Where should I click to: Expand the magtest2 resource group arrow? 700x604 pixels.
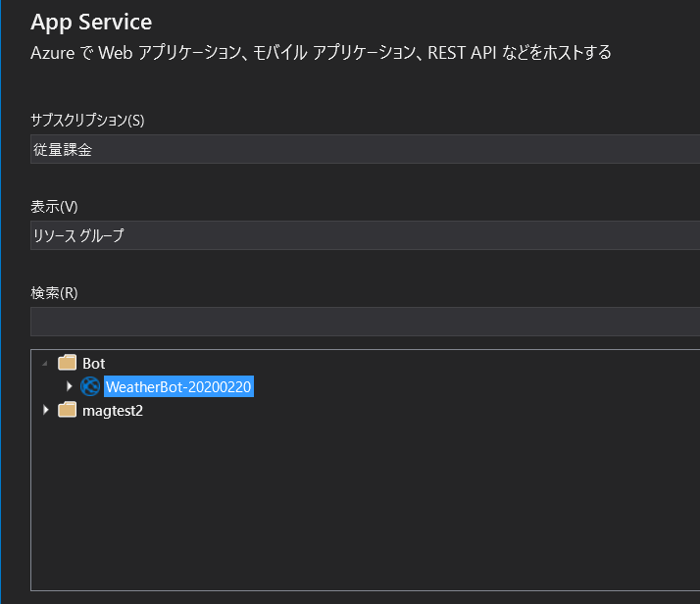click(x=45, y=410)
